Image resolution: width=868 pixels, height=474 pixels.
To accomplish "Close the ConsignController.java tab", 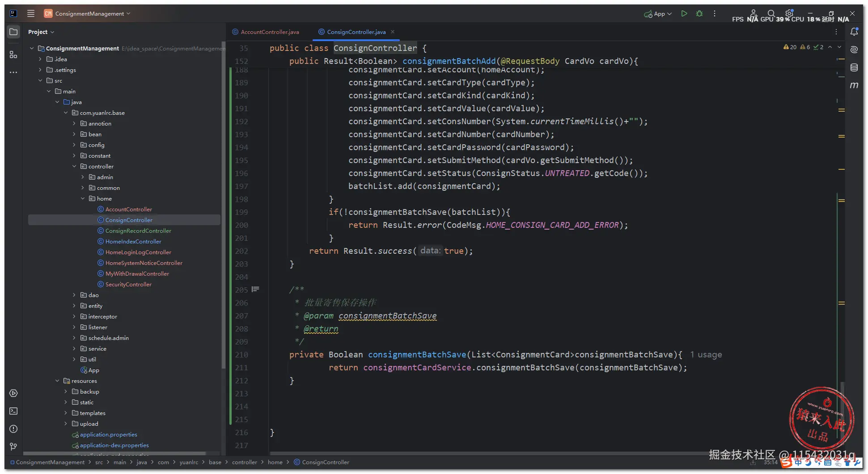I will 393,32.
